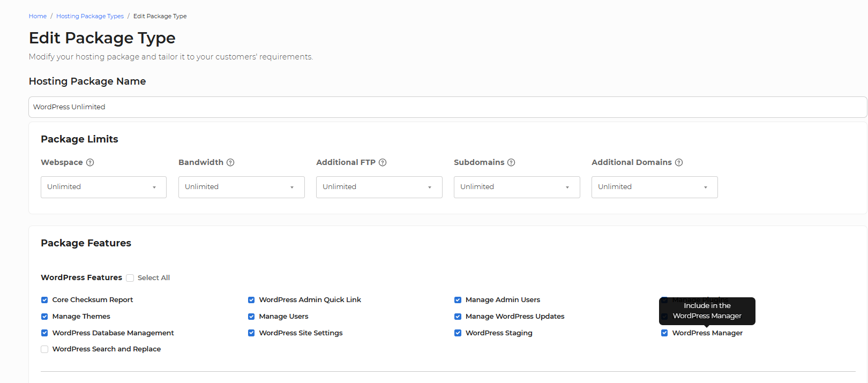The height and width of the screenshot is (383, 868).
Task: Uncheck Manage Users checkbox
Action: coord(251,317)
